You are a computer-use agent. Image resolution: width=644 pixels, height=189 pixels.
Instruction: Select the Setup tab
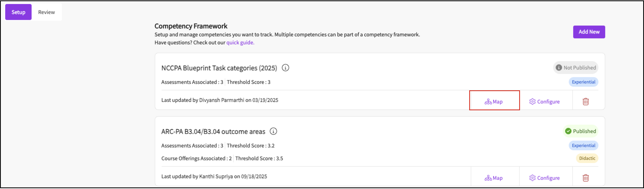(x=18, y=12)
